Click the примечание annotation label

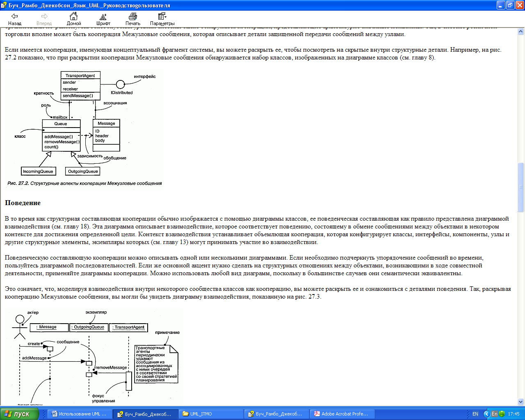[167, 333]
